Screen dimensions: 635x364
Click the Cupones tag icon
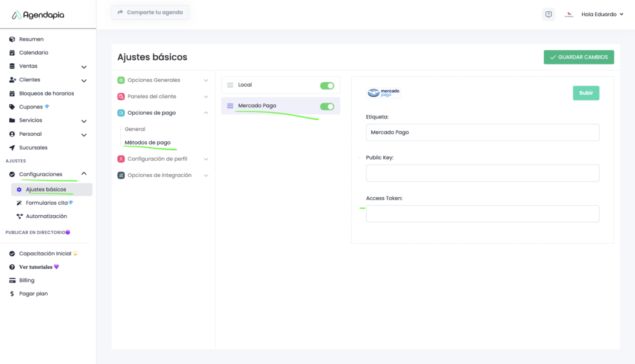[x=12, y=107]
